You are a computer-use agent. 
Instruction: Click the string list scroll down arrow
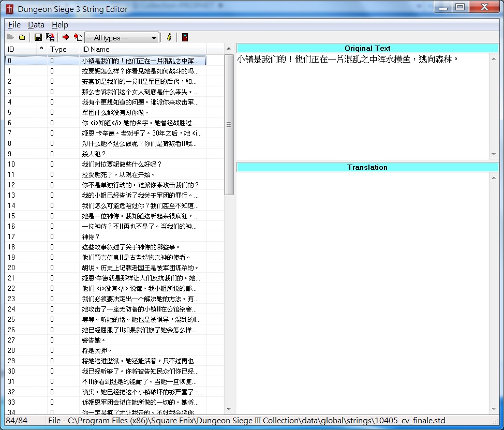coord(229,409)
